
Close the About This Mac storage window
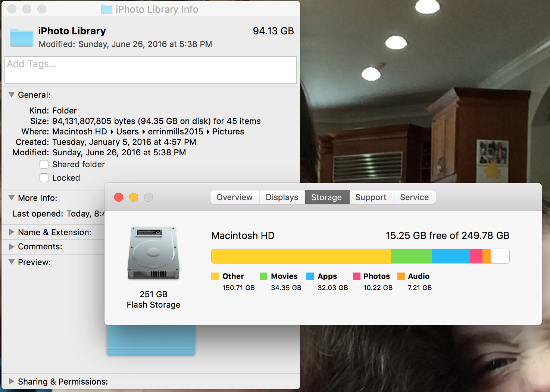click(119, 197)
